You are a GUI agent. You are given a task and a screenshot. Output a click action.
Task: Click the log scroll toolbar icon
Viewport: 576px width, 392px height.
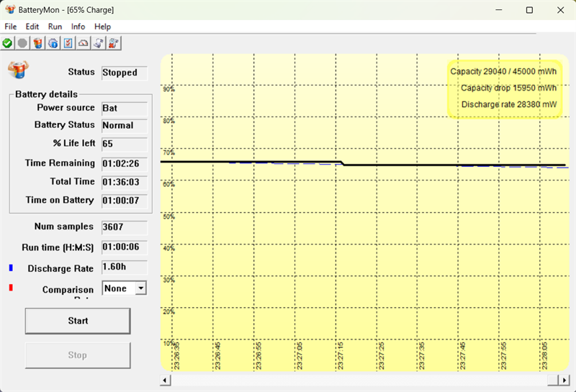(x=99, y=43)
